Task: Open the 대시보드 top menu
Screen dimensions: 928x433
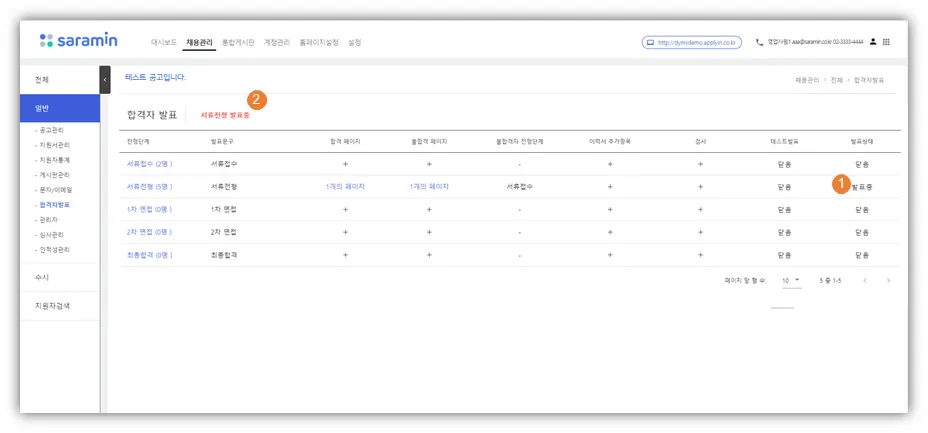Action: tap(164, 43)
